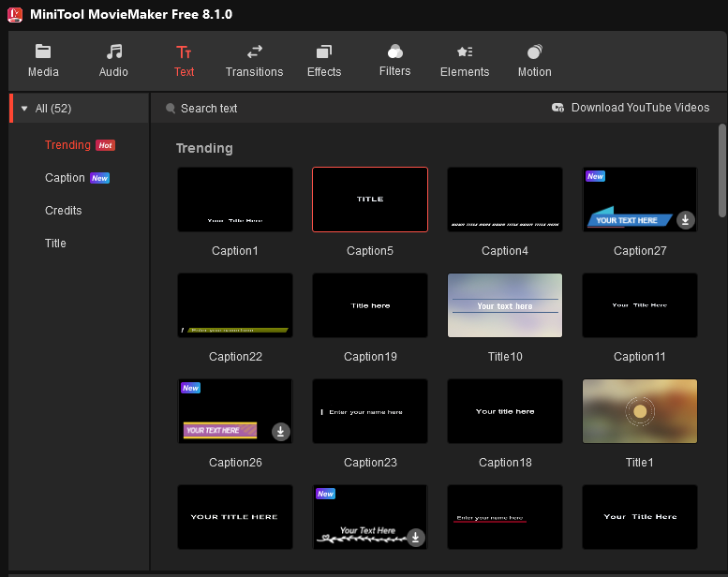Viewport: 728px width, 577px height.
Task: Select the Text tool icon
Action: (184, 52)
